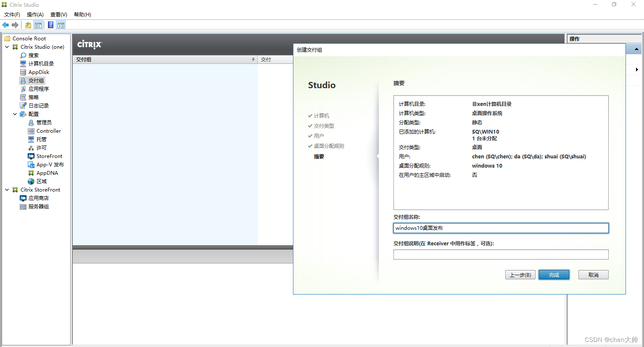The image size is (644, 347).
Task: Open the 查看(V) menu
Action: click(x=59, y=15)
